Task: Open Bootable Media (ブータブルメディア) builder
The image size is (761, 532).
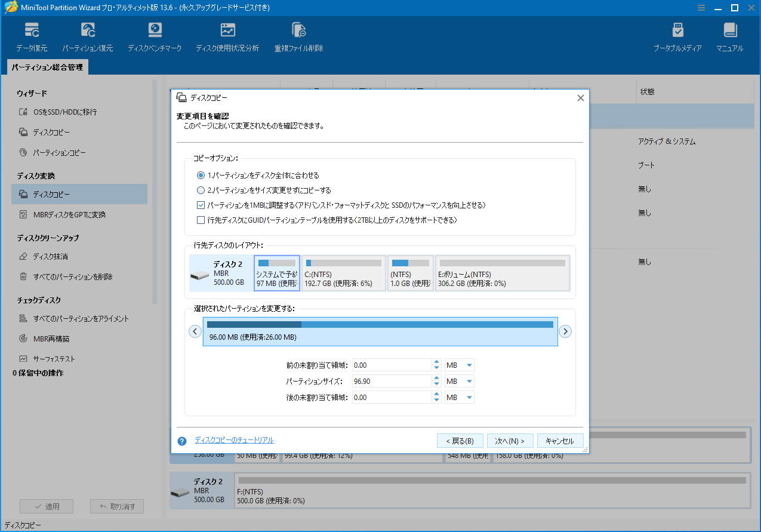Action: (677, 37)
